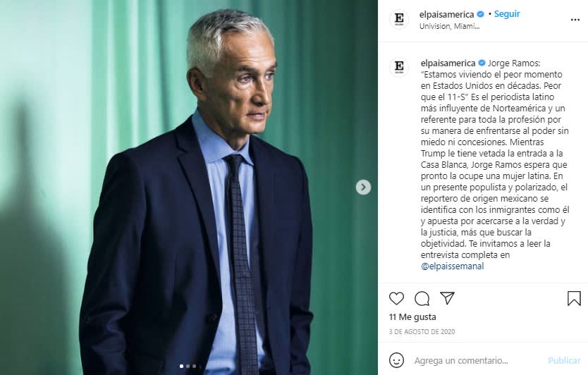This screenshot has width=588, height=375.
Task: Open the @elpaissemanal mention link
Action: click(x=452, y=266)
